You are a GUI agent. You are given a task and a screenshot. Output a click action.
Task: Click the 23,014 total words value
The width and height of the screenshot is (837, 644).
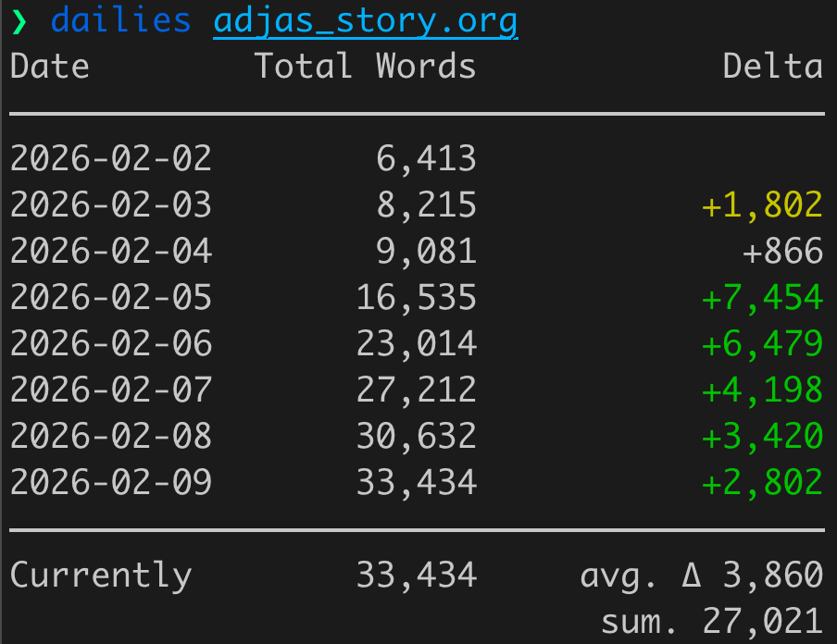click(x=417, y=344)
